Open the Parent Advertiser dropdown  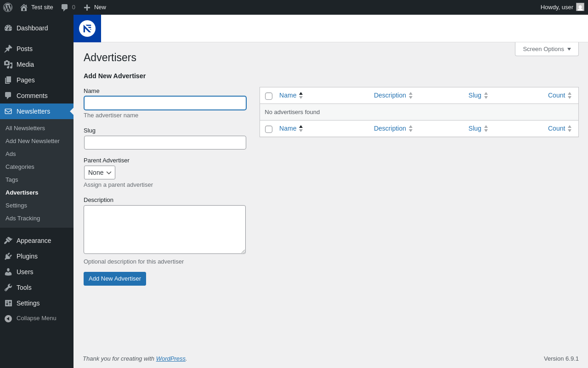point(100,172)
